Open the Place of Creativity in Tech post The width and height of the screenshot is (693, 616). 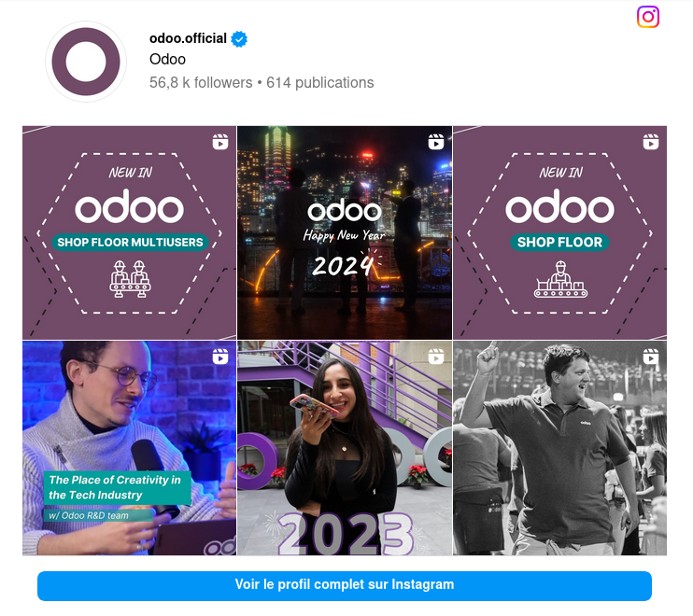tap(130, 448)
